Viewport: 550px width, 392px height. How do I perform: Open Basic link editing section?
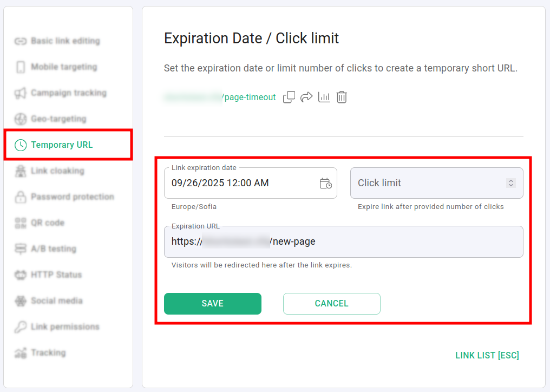[65, 41]
